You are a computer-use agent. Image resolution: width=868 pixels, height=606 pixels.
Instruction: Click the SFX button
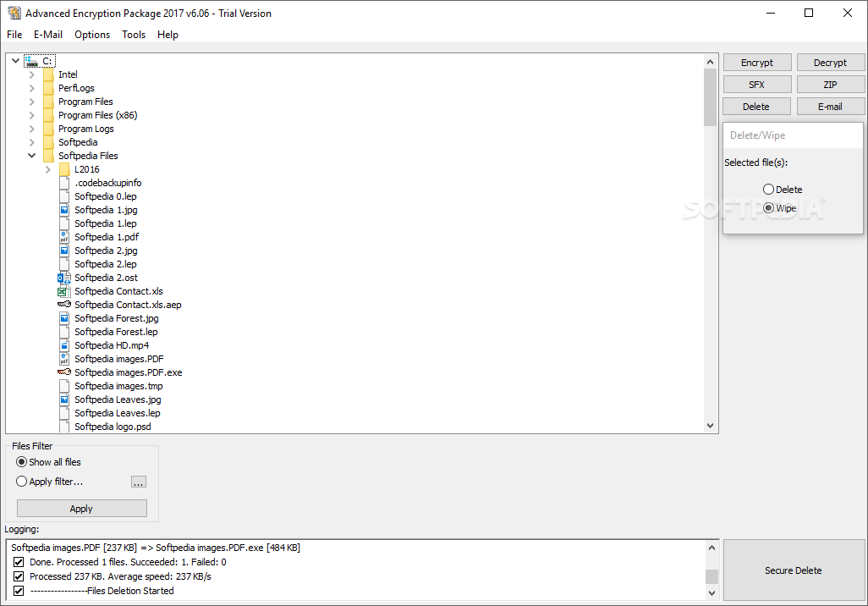coord(757,85)
